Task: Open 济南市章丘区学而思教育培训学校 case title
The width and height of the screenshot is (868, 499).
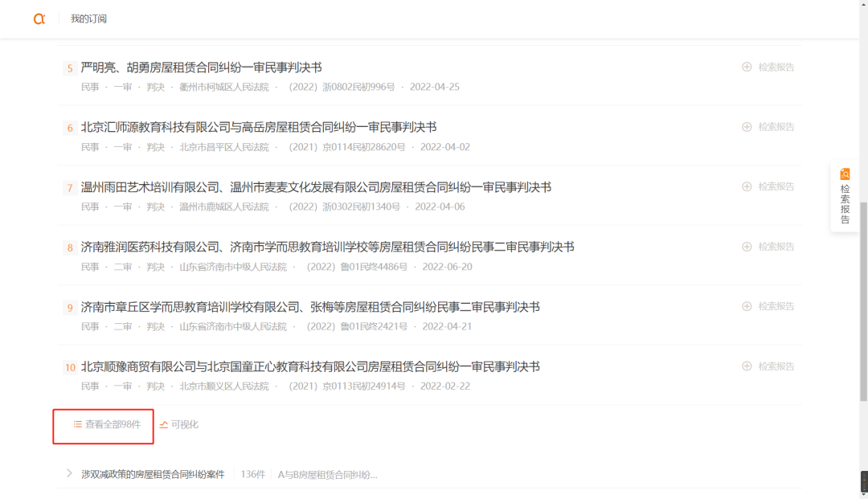Action: tap(309, 307)
